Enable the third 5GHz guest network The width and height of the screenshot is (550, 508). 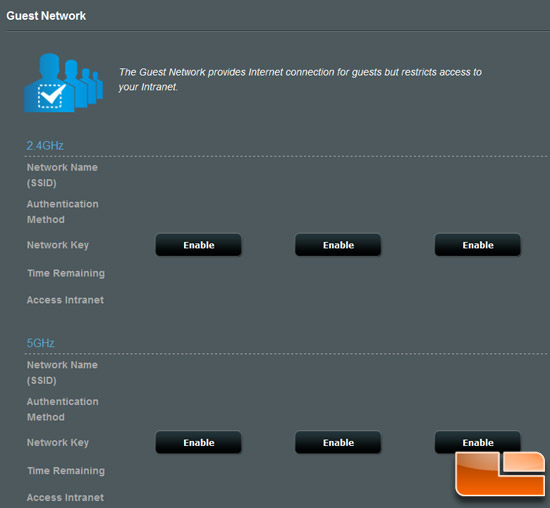pyautogui.click(x=478, y=442)
